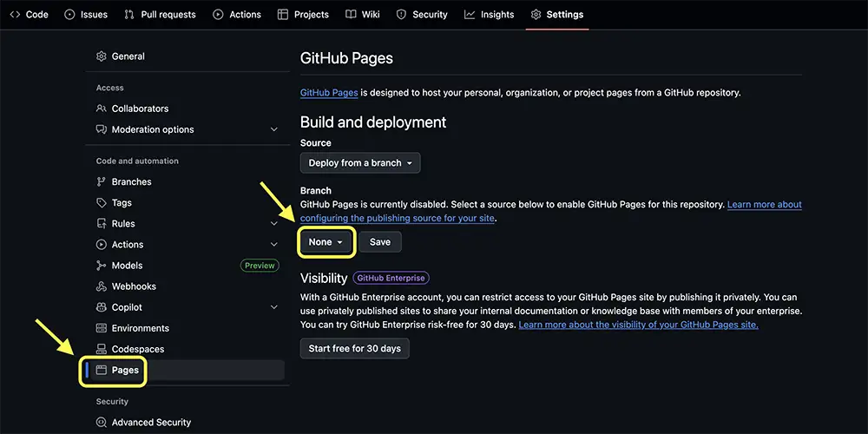Follow the 'GitHub Pages' documentation link
Image resolution: width=868 pixels, height=434 pixels.
tap(329, 93)
